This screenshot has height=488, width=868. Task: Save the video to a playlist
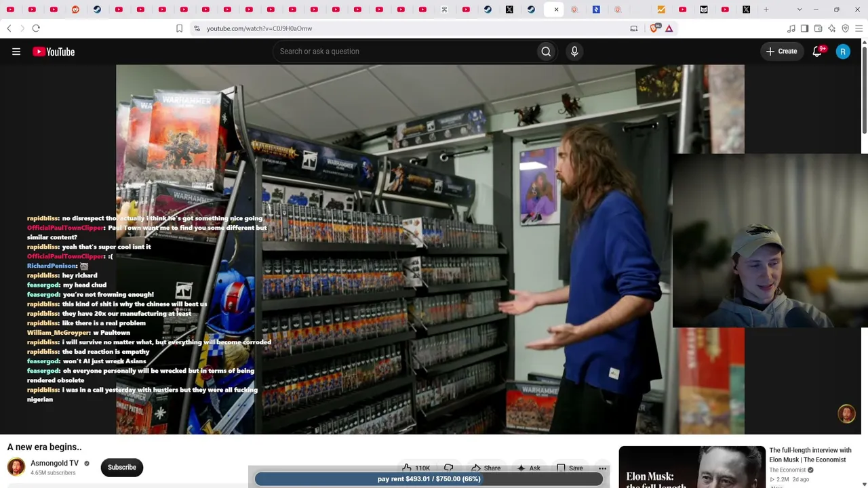[x=569, y=468]
